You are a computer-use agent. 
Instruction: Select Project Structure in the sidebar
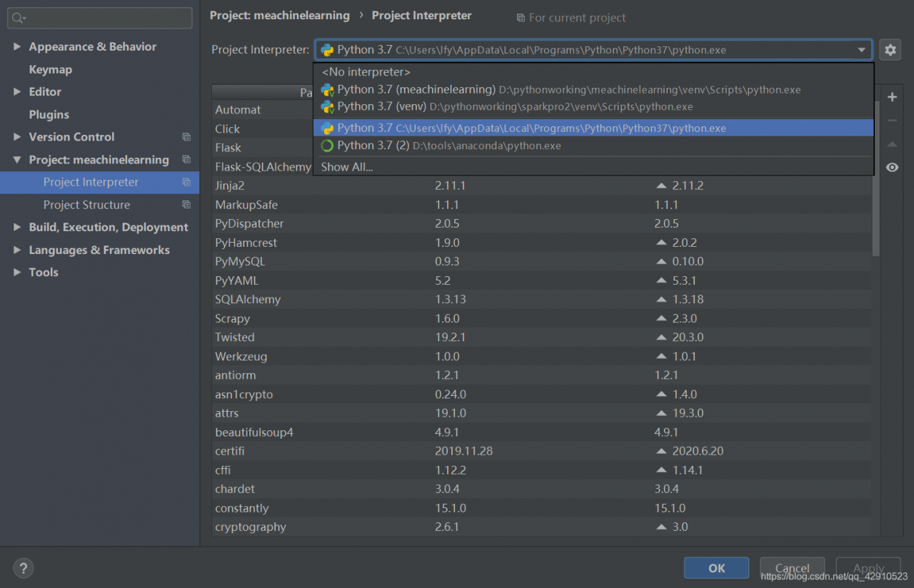click(99, 205)
